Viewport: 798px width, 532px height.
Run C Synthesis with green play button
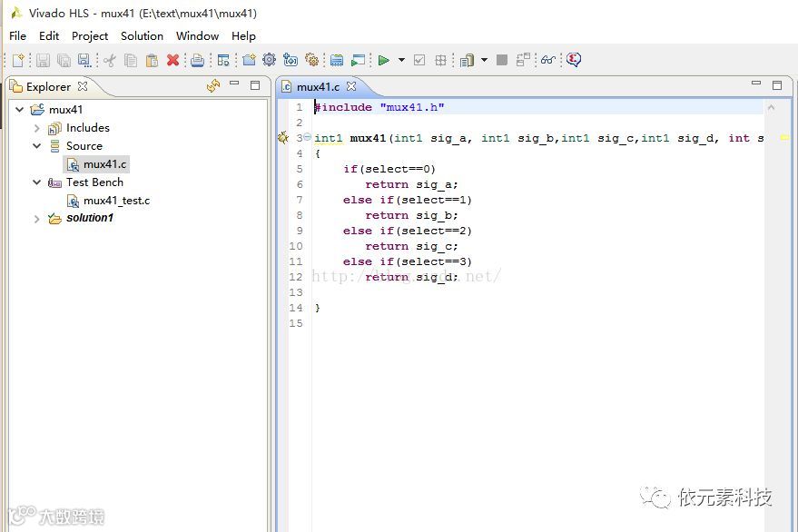[384, 60]
